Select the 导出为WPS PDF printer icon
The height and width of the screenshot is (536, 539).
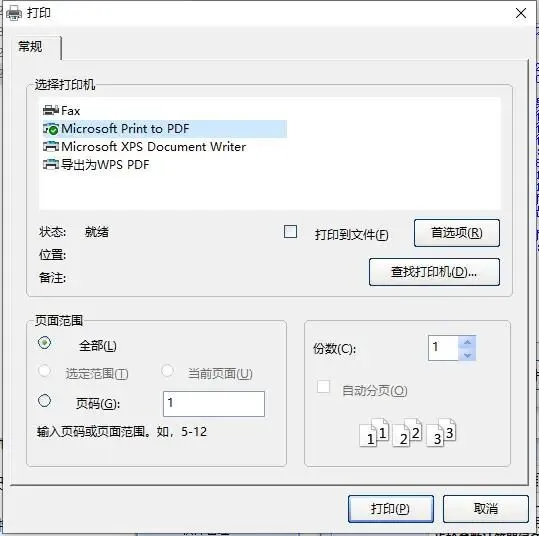51,164
